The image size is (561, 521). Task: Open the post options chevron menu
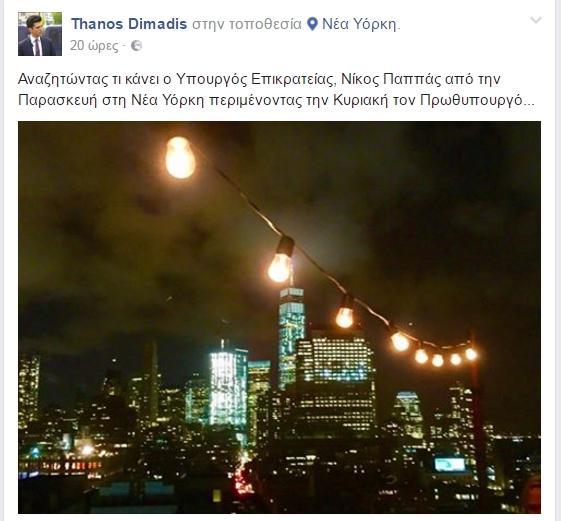pos(536,20)
